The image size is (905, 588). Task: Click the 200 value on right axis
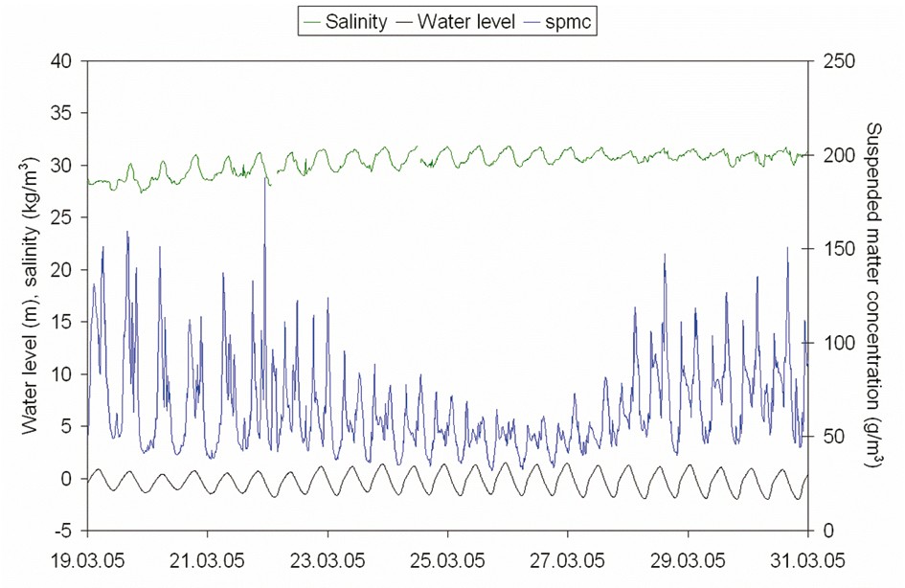tap(829, 155)
